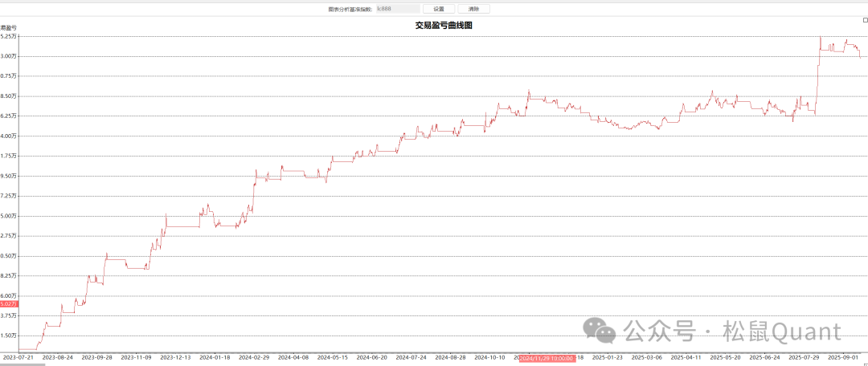Click the 图表分析基准指数 label text
Image resolution: width=868 pixels, height=366 pixels.
point(350,9)
